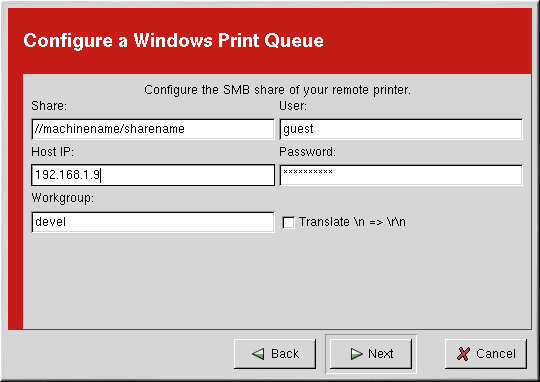Viewport: 540px width, 382px height.
Task: Select the User field containing guest
Action: point(401,129)
